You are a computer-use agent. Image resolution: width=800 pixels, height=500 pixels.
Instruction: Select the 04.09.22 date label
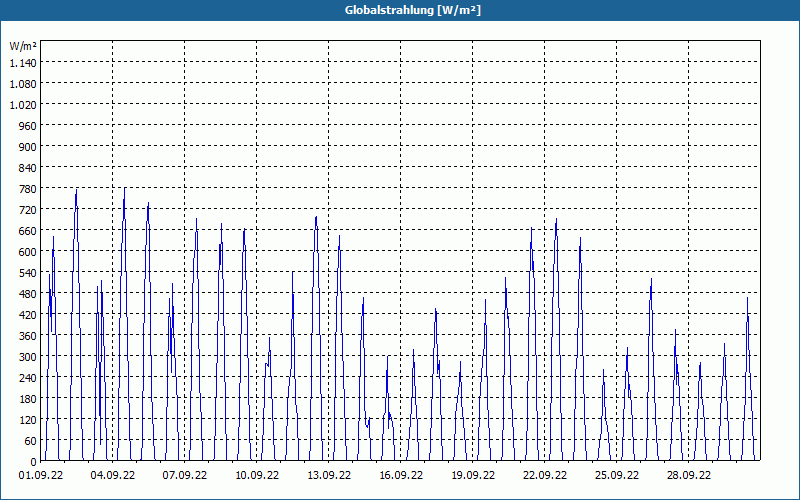(113, 476)
